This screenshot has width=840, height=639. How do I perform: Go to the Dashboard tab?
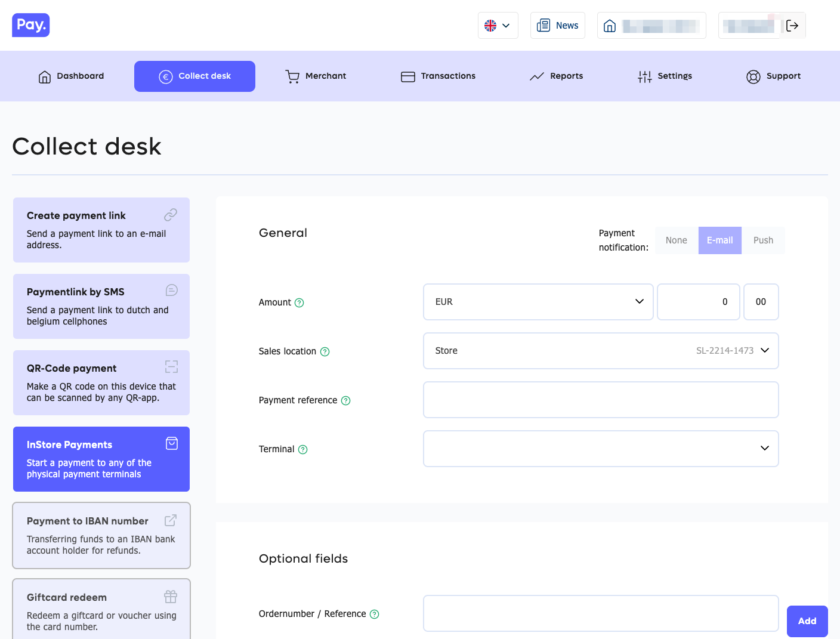point(71,76)
